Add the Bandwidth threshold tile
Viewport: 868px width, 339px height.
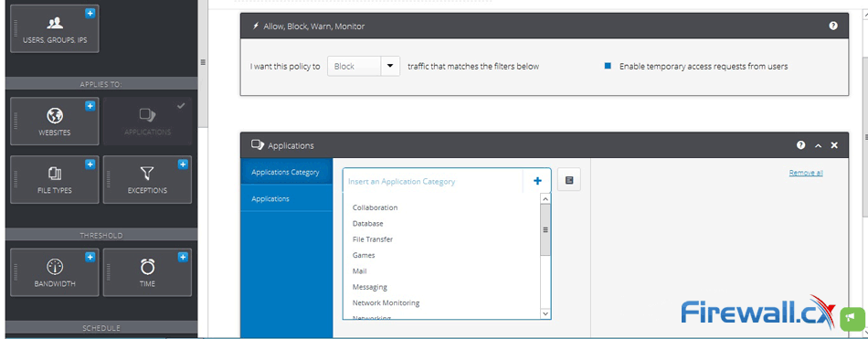click(55, 272)
